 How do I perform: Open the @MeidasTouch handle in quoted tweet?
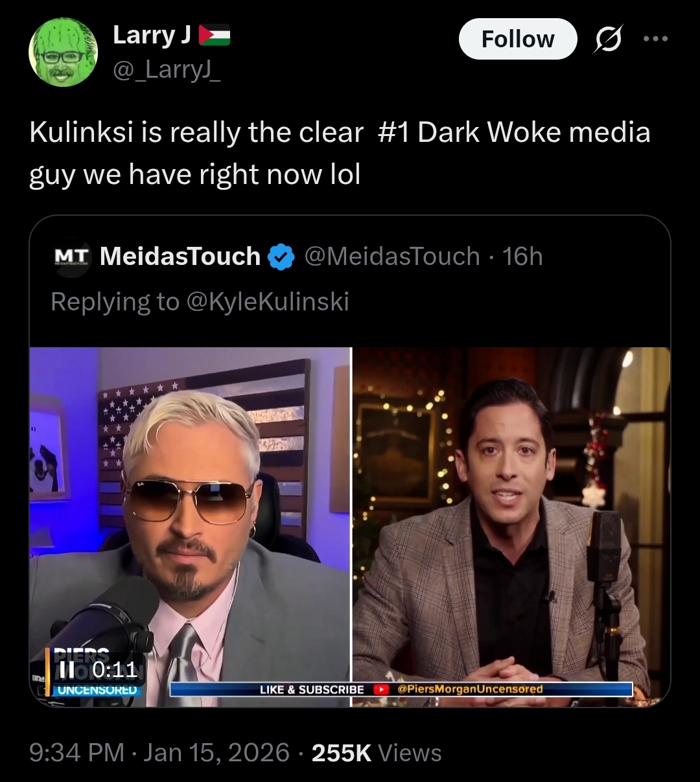point(391,257)
